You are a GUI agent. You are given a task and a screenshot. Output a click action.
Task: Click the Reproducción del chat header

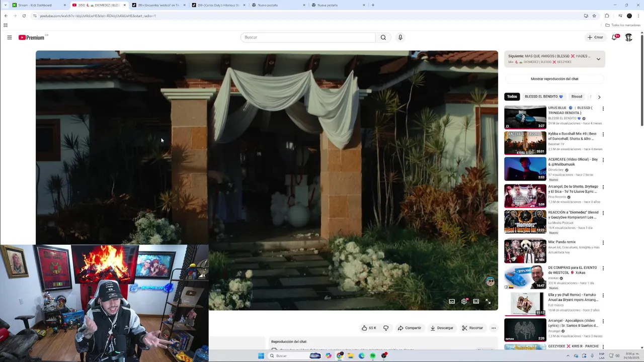289,342
